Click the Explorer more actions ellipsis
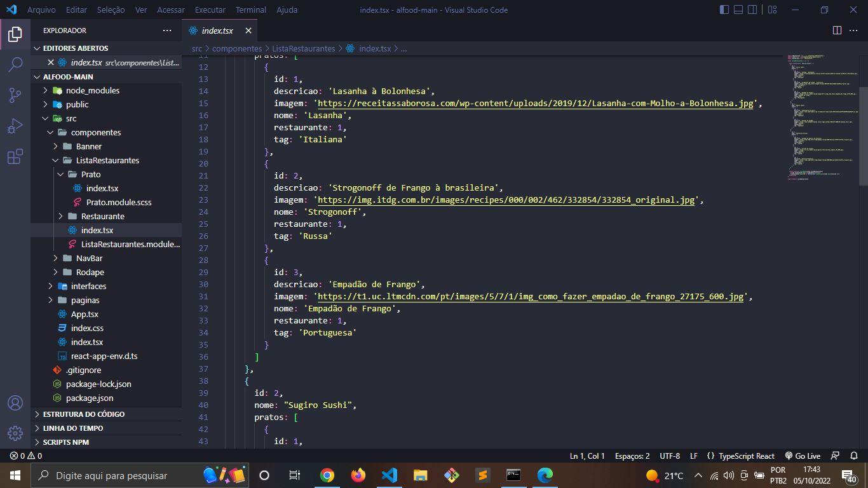 click(x=167, y=30)
